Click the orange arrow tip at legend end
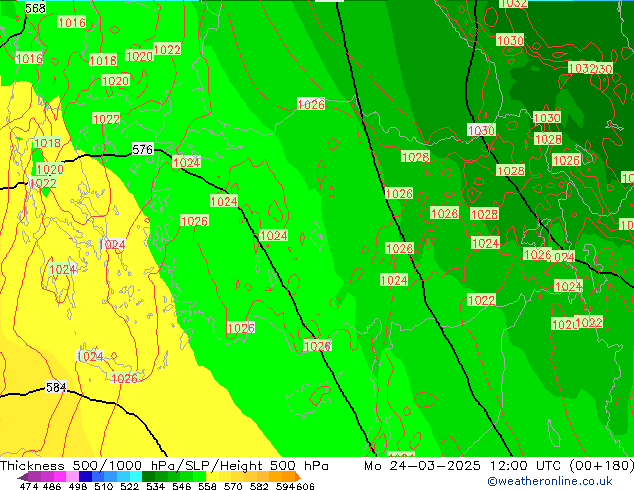Screen dimensions: 634x490 (298, 477)
